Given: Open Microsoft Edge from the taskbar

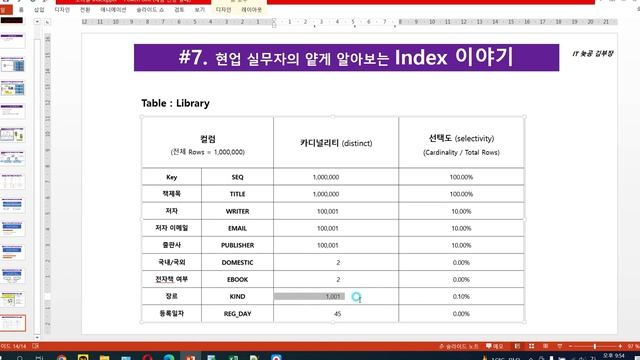Looking at the screenshot, I should [x=169, y=358].
